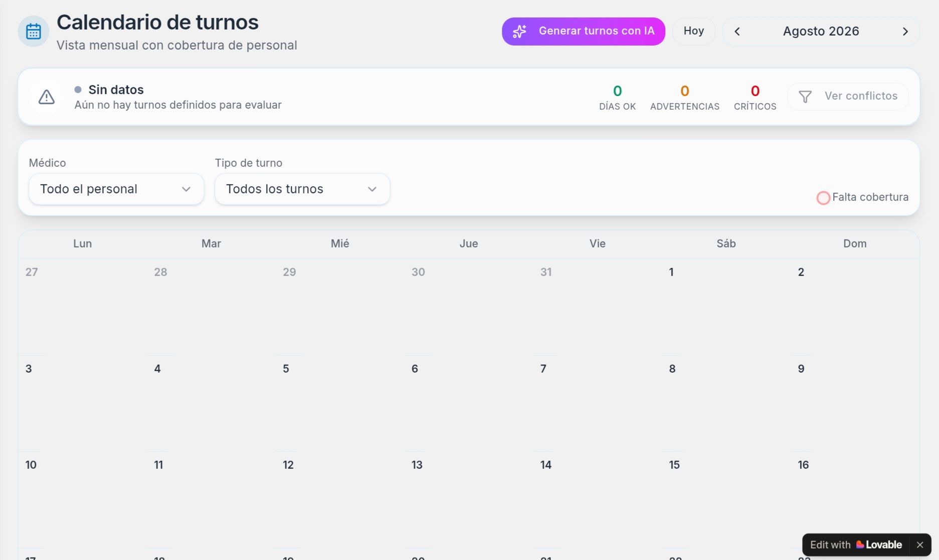
Task: Click the Vie column header
Action: (x=597, y=244)
